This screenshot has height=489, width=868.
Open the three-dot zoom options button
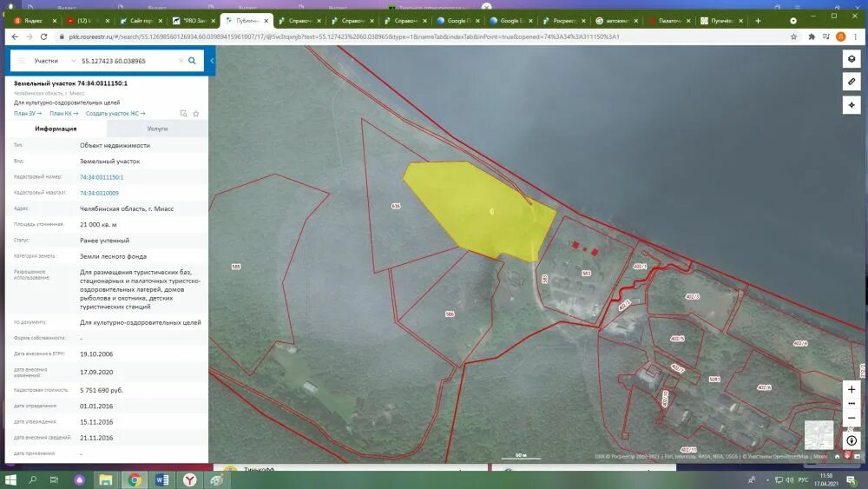(852, 404)
